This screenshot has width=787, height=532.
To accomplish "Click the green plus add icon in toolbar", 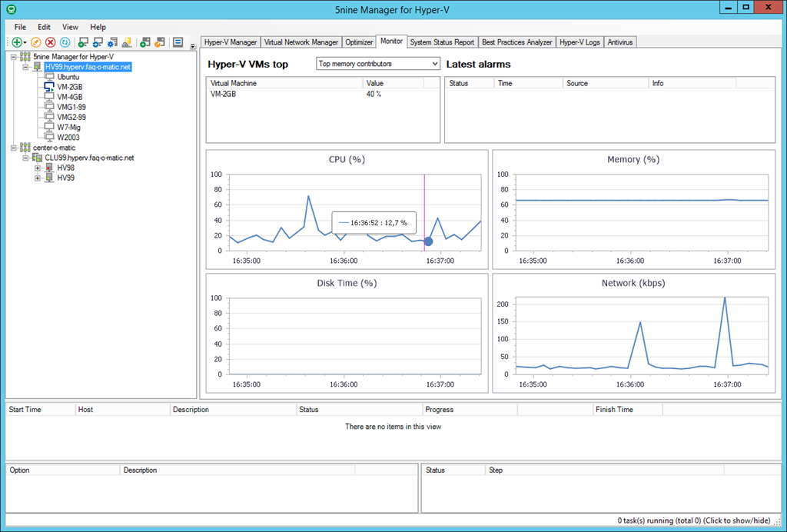I will click(x=17, y=42).
